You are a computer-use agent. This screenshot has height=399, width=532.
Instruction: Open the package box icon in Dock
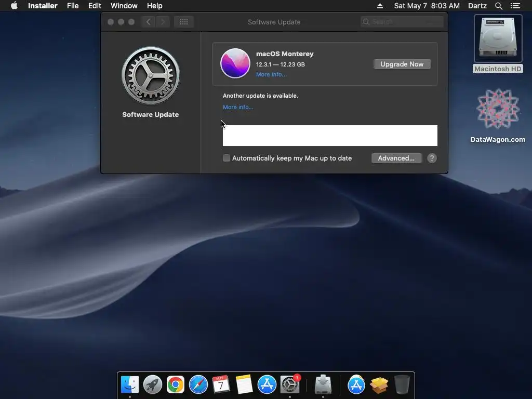(x=379, y=384)
